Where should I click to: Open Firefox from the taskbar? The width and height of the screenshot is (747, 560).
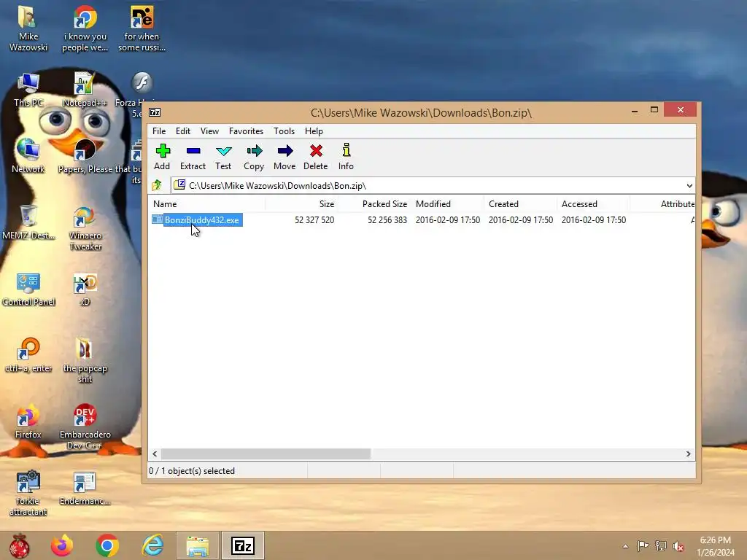63,545
